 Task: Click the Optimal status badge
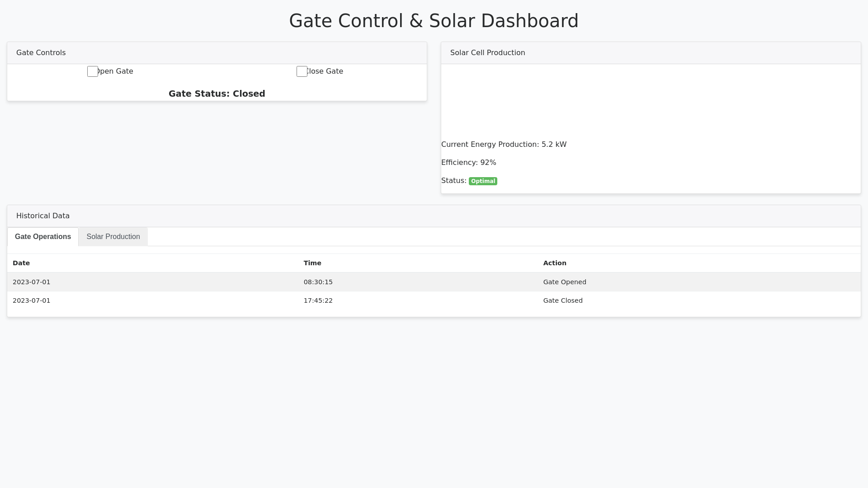click(x=483, y=181)
